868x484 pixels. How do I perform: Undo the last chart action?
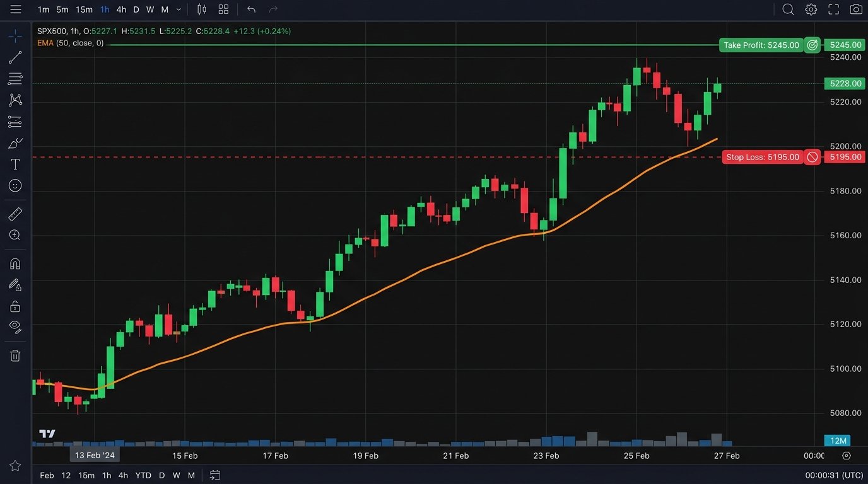click(251, 9)
